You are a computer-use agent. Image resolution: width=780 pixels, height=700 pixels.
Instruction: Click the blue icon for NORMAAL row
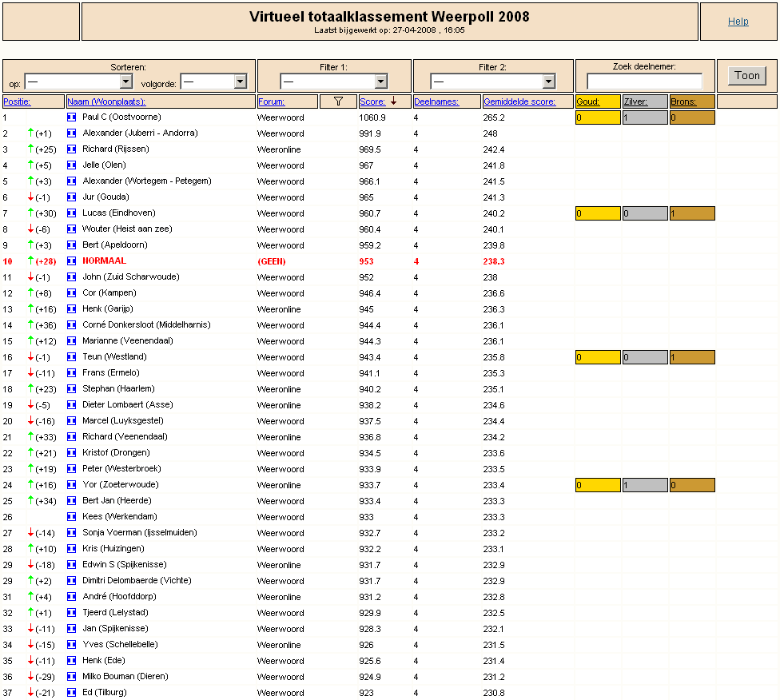72,261
